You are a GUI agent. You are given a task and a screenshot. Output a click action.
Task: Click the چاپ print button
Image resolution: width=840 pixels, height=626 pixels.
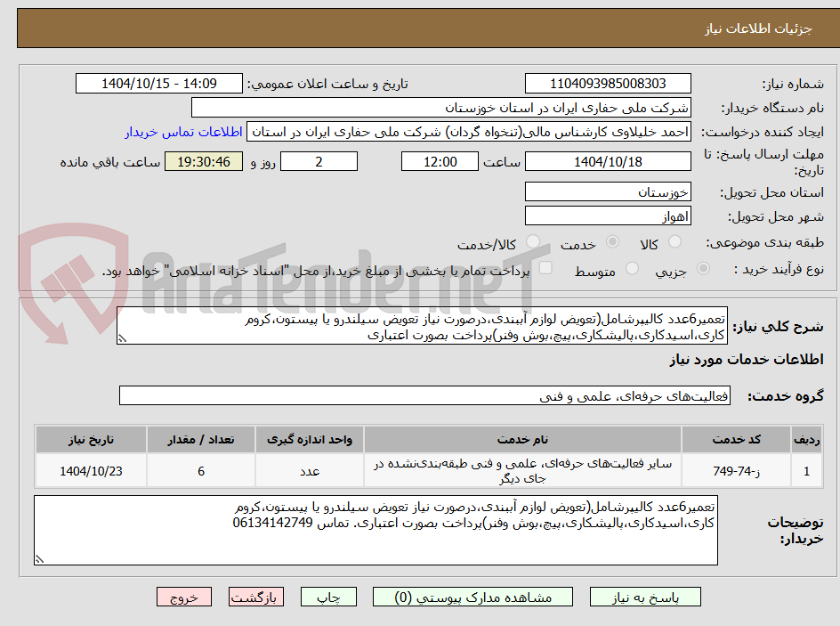point(328,597)
